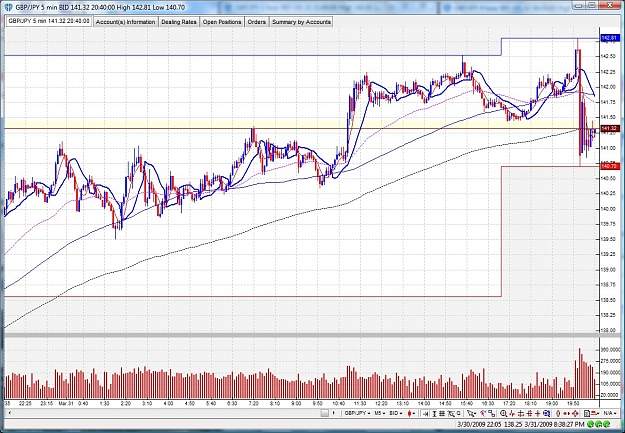Click the vertical I-beam scale icon
Image resolution: width=625 pixels, height=433 pixels.
434,413
